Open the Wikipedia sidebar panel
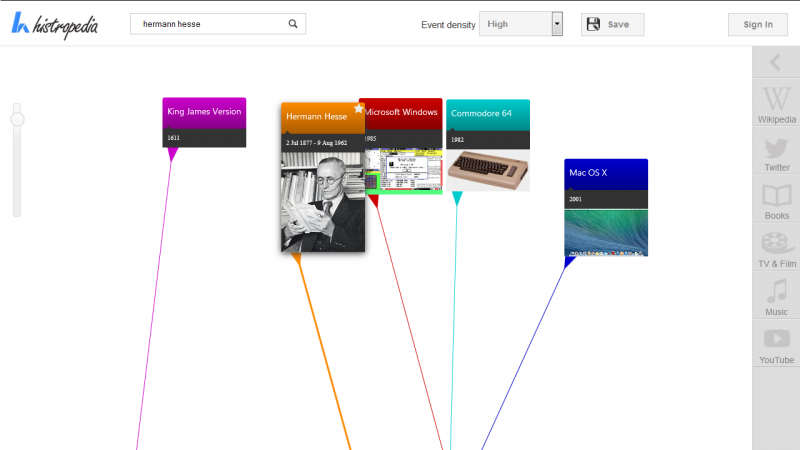800x450 pixels. [x=777, y=105]
